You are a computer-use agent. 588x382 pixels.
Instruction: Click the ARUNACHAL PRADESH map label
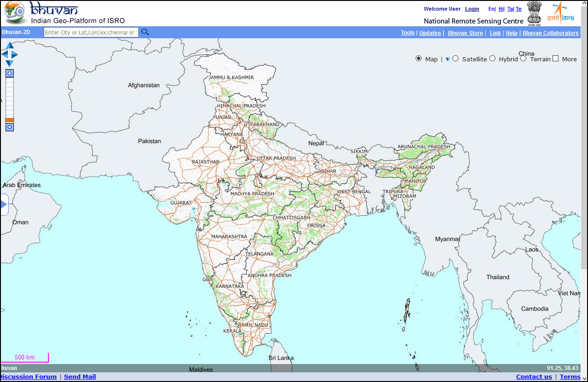click(x=423, y=147)
